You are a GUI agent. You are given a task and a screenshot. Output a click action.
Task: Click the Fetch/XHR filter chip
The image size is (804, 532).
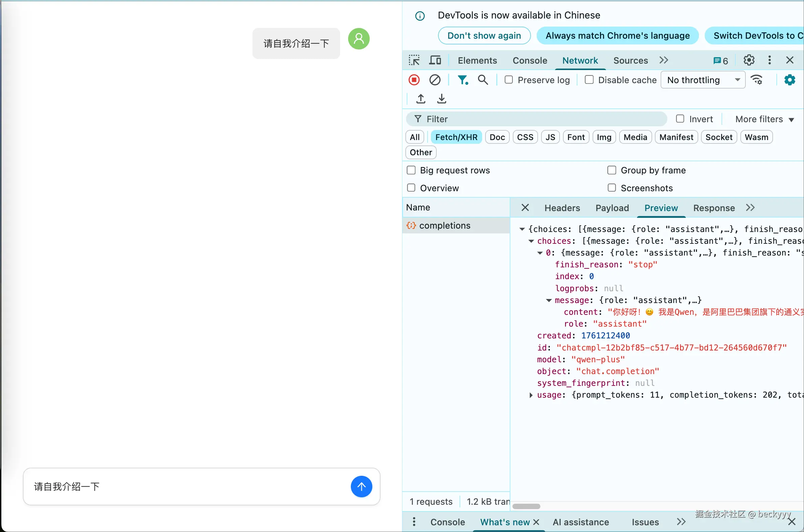coord(456,137)
